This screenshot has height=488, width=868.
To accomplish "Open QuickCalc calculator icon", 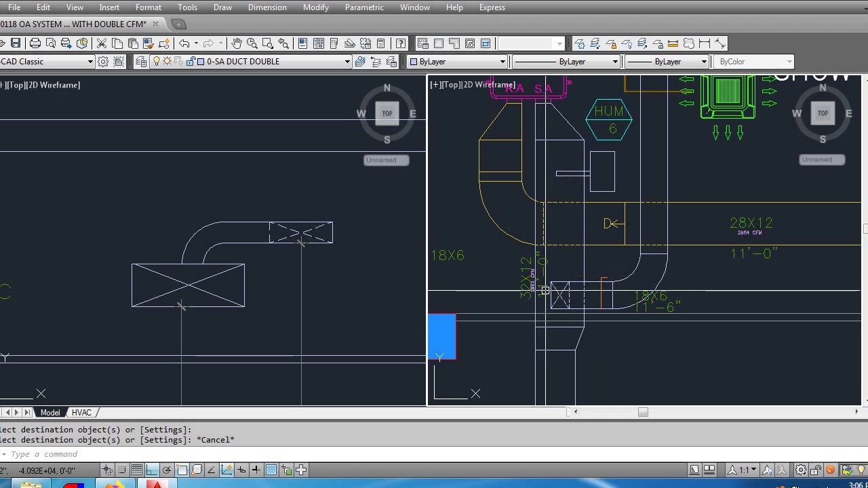I will [380, 43].
